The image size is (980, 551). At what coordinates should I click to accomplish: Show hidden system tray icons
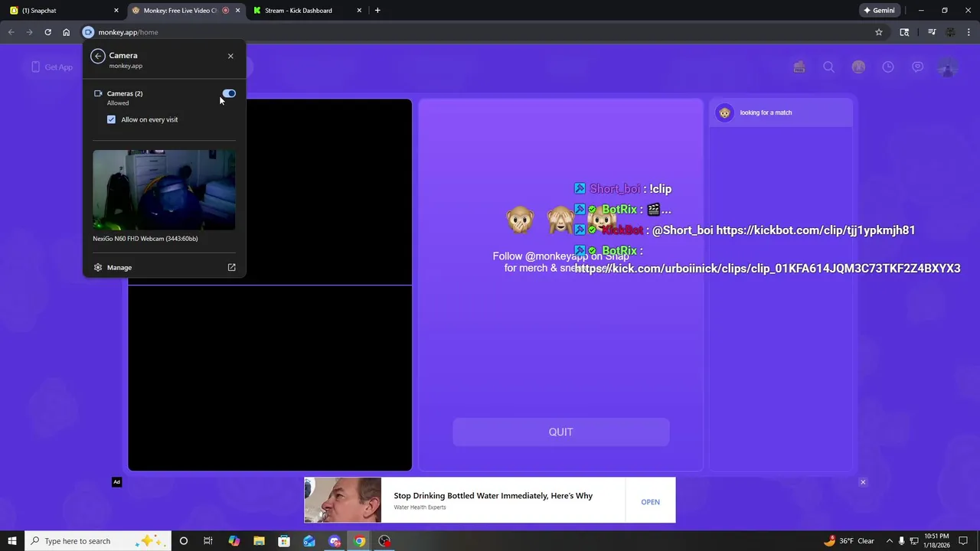[x=889, y=541]
